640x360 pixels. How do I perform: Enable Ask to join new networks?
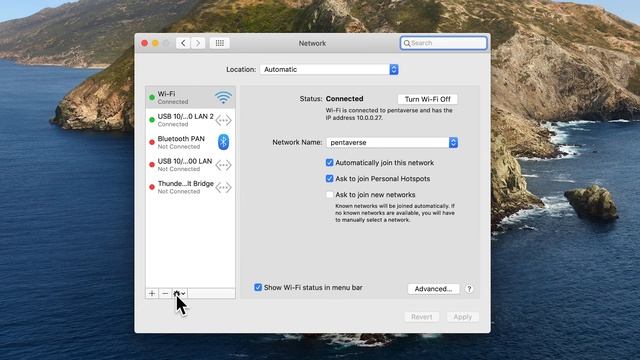point(329,194)
